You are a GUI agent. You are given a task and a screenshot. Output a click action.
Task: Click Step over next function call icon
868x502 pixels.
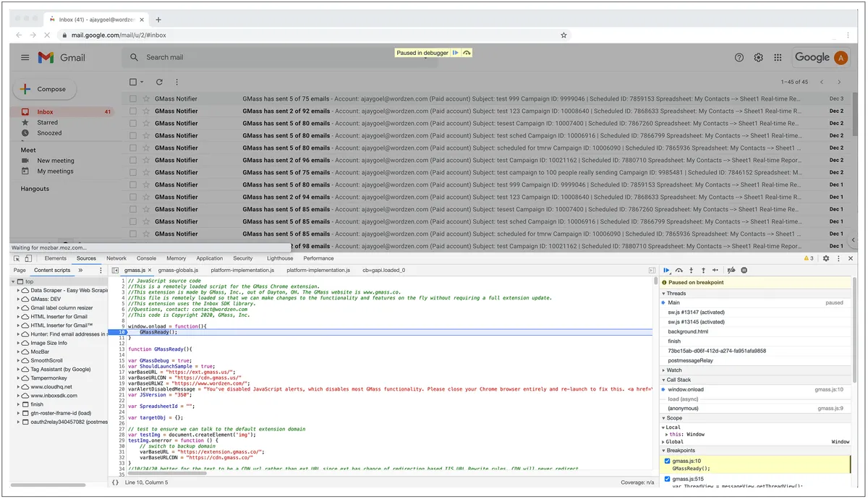[679, 270]
